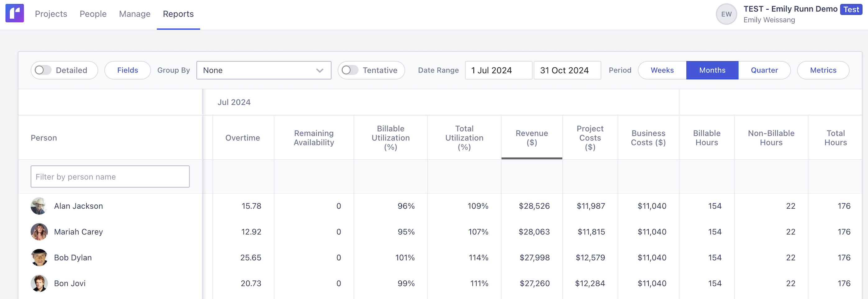Toggle the Detailed switch

tap(43, 70)
